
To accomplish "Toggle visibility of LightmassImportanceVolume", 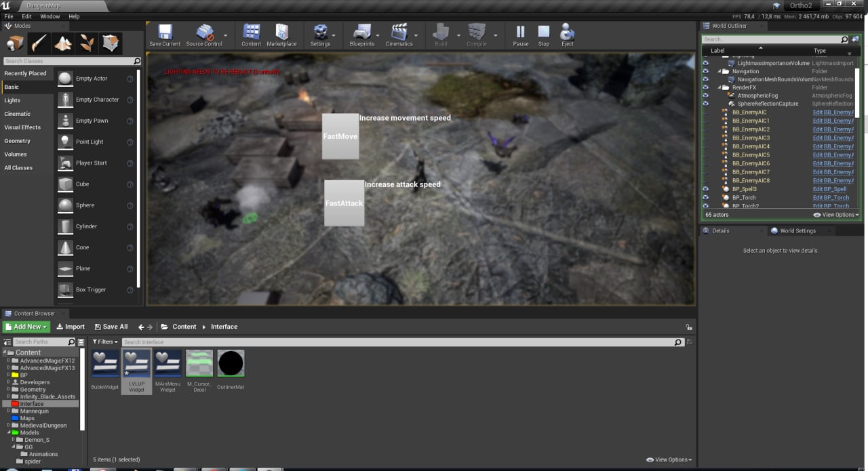I will click(x=705, y=63).
